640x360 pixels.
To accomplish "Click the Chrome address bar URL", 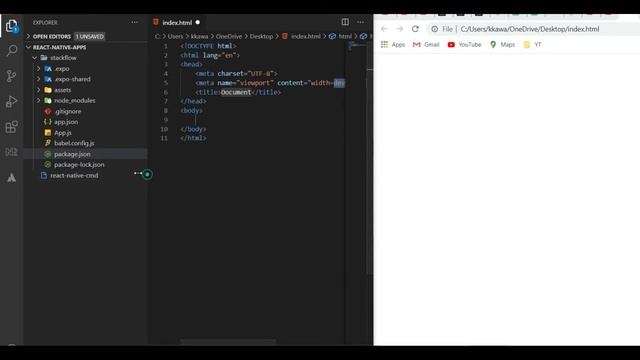I will click(530, 29).
